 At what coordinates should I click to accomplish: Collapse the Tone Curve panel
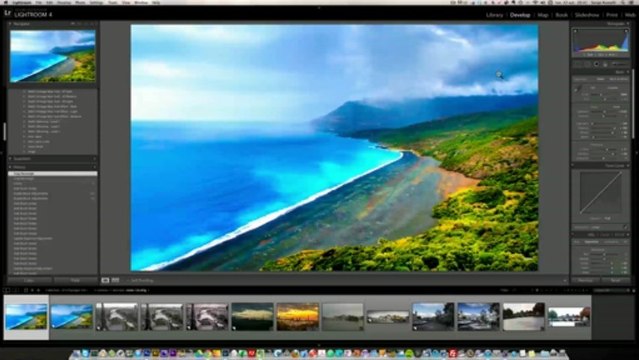(x=628, y=166)
